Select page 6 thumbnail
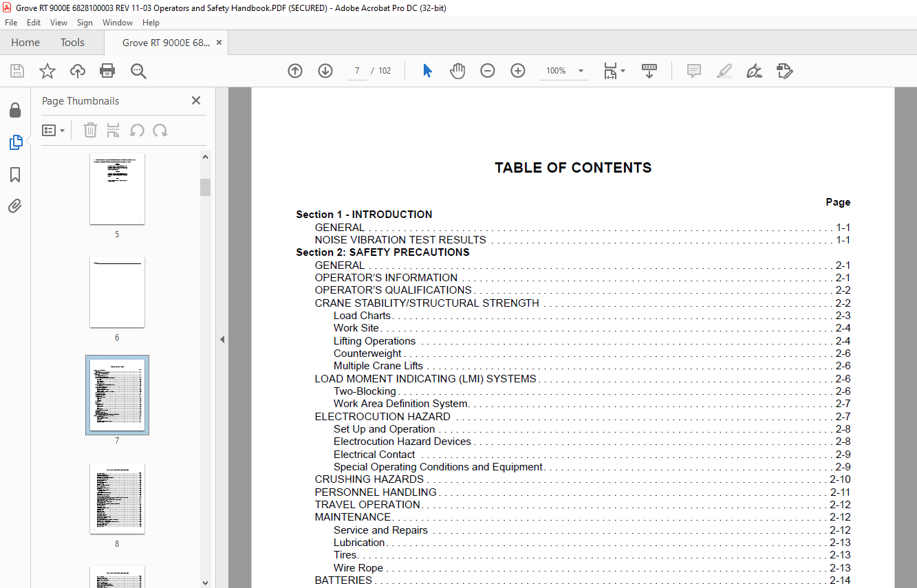 point(117,292)
